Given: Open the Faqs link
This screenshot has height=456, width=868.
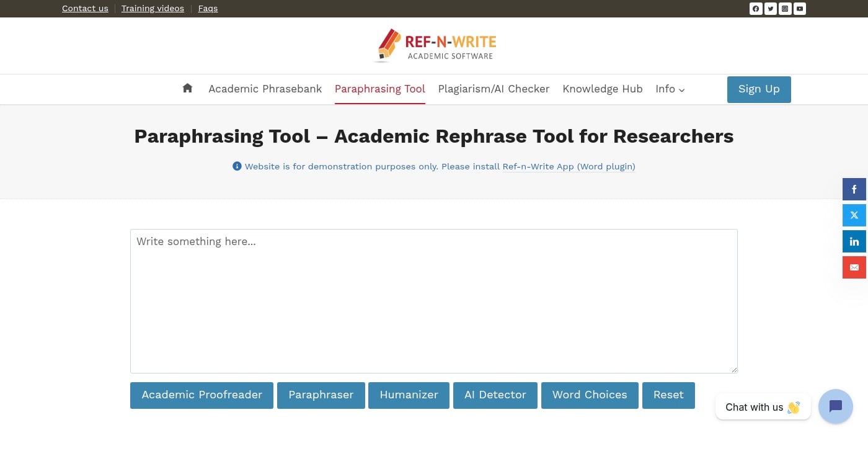Looking at the screenshot, I should tap(208, 8).
